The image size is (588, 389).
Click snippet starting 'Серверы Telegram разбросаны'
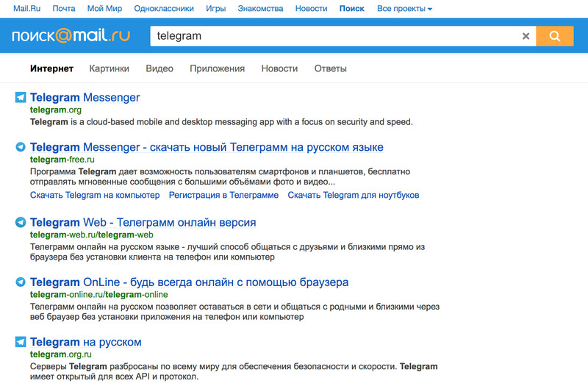(x=234, y=371)
